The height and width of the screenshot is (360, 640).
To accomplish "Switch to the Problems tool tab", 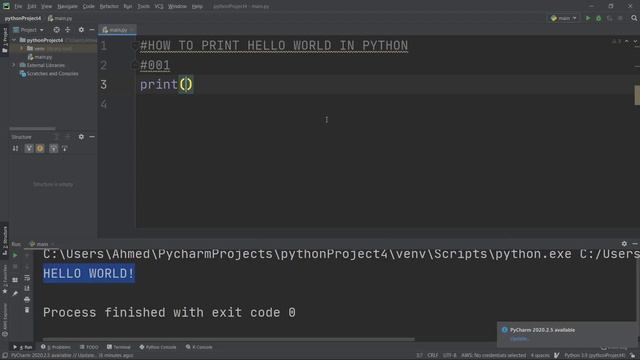I will [56, 347].
